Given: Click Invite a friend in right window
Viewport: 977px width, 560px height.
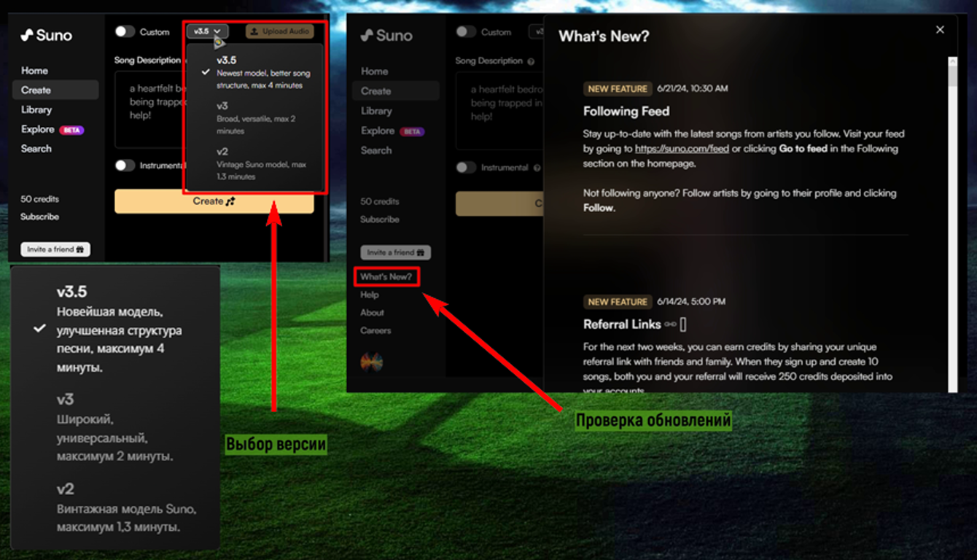Looking at the screenshot, I should pyautogui.click(x=396, y=252).
